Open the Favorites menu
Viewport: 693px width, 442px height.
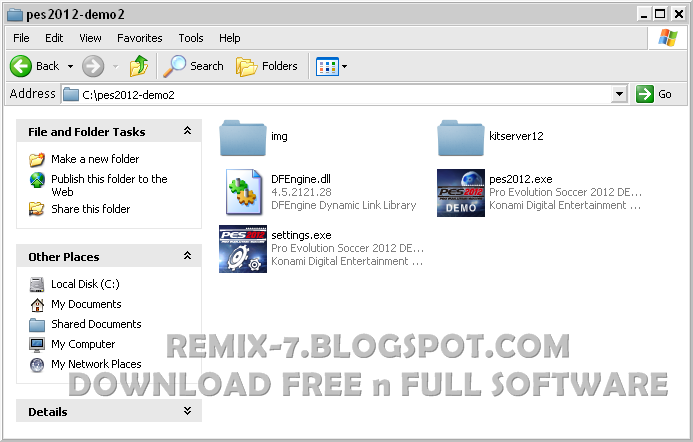(140, 38)
